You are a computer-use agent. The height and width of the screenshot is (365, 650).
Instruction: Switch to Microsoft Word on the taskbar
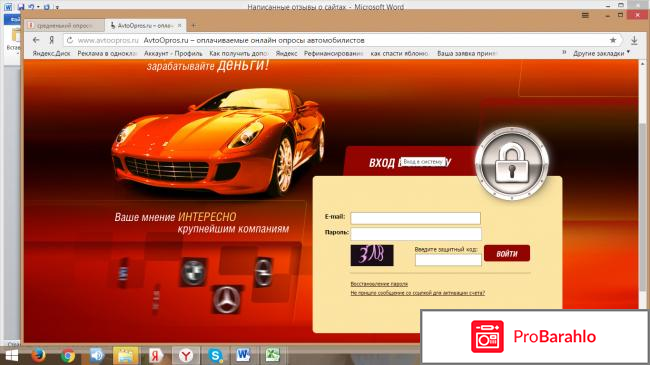[243, 355]
